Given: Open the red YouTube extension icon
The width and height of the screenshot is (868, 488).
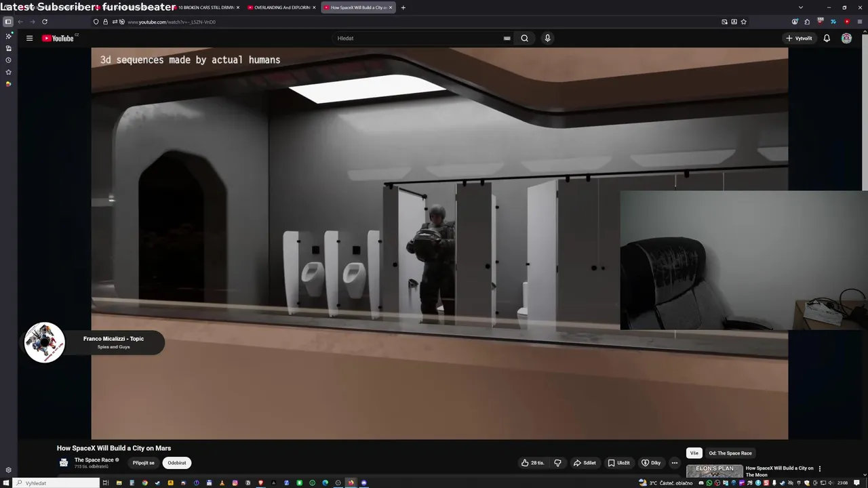Looking at the screenshot, I should [846, 22].
